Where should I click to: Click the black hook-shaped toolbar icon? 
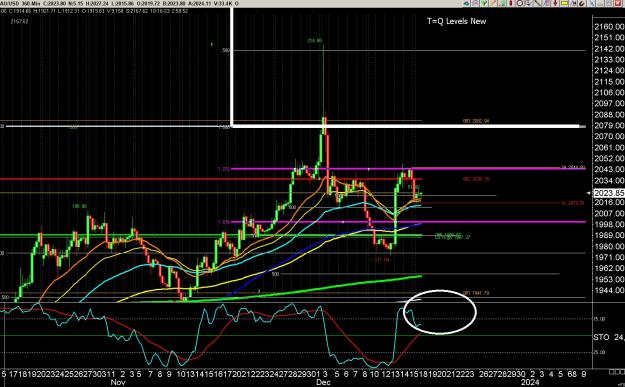582,4
